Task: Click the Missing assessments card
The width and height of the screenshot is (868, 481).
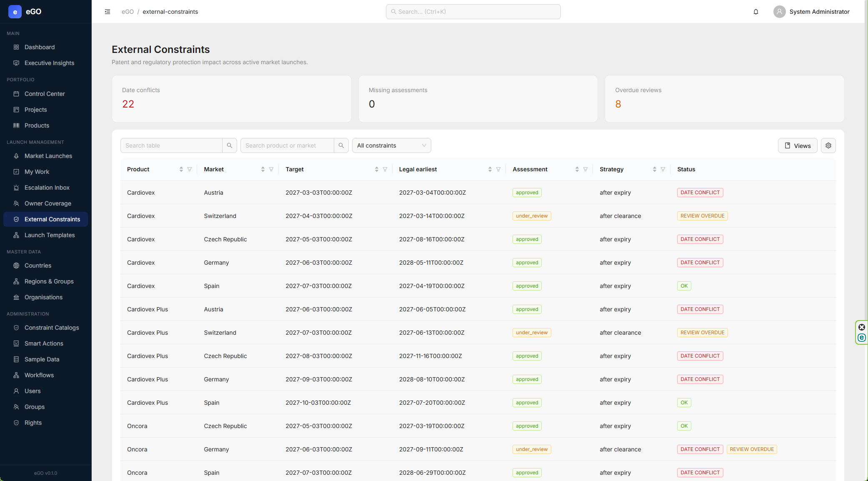Action: tap(478, 99)
